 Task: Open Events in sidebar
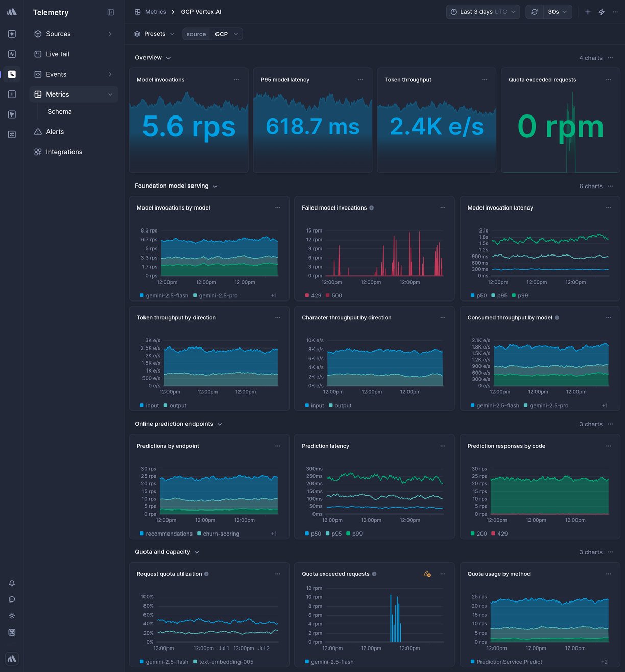74,74
